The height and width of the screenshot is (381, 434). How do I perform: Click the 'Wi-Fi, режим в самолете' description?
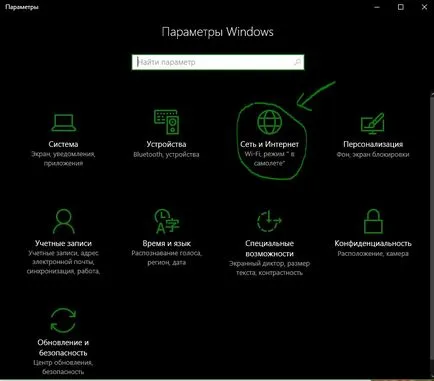tap(269, 159)
